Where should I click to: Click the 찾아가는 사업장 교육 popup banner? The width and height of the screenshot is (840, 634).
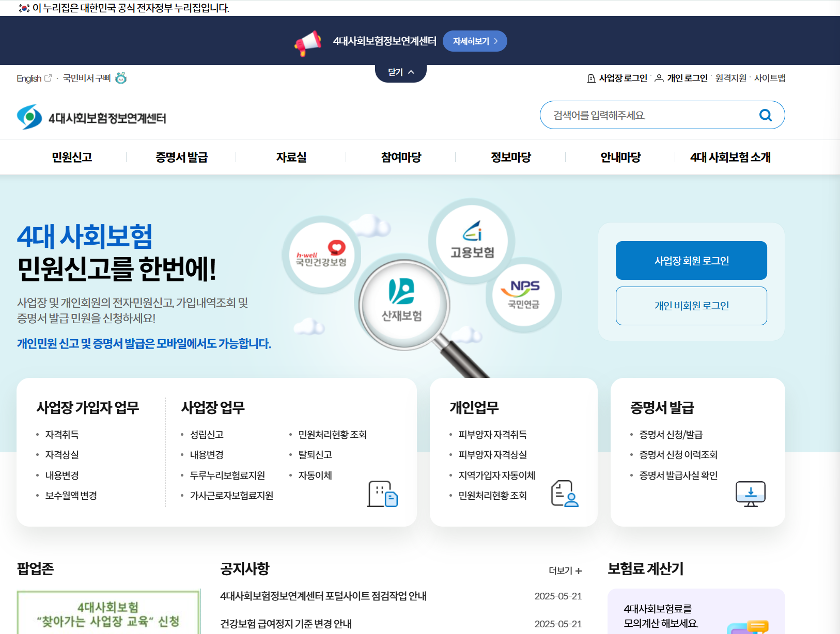click(108, 613)
